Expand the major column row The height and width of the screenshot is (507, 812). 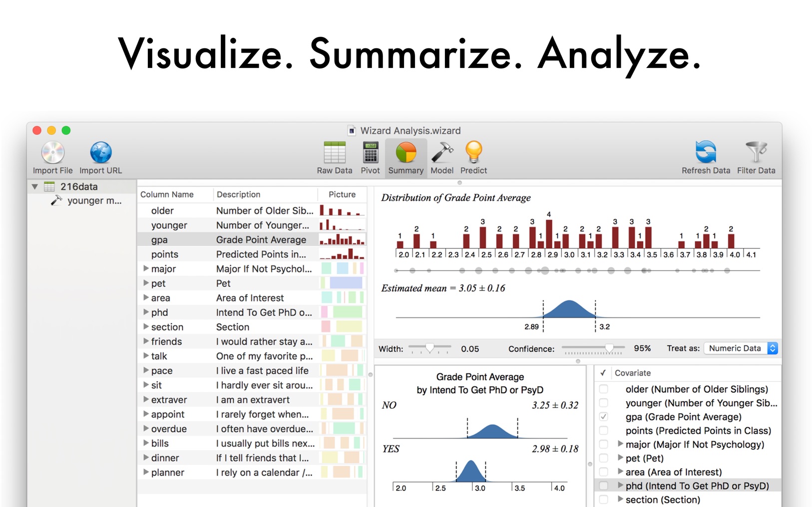click(146, 268)
